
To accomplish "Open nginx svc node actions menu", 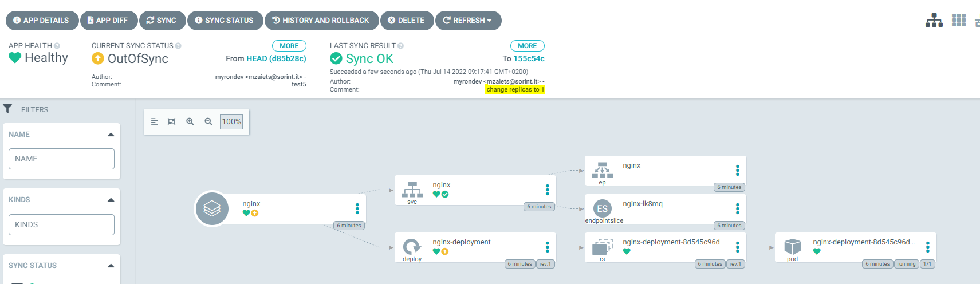I will click(x=548, y=190).
